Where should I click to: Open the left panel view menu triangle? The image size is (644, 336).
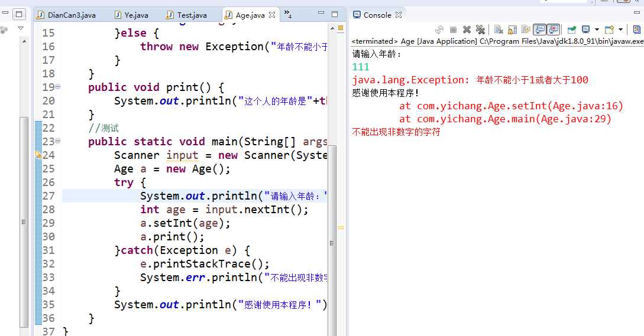[x=20, y=28]
